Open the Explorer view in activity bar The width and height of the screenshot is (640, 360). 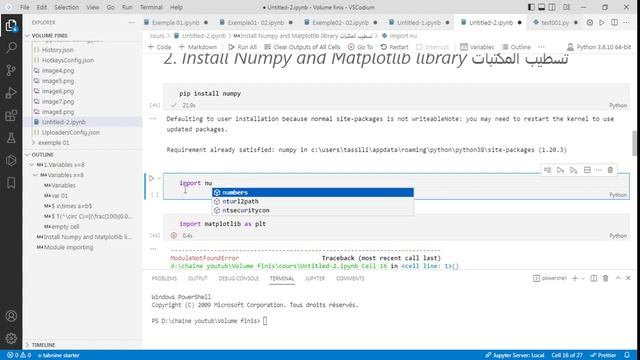[11, 26]
